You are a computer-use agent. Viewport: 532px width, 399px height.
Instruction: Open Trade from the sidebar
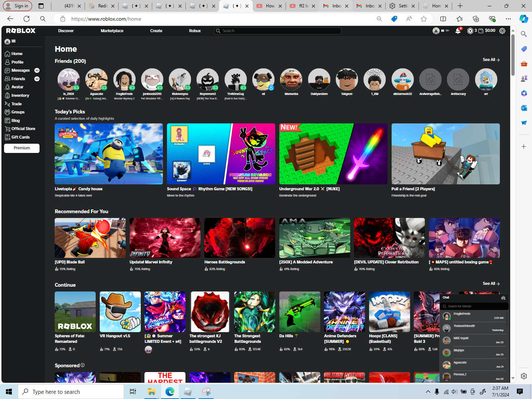(x=17, y=104)
